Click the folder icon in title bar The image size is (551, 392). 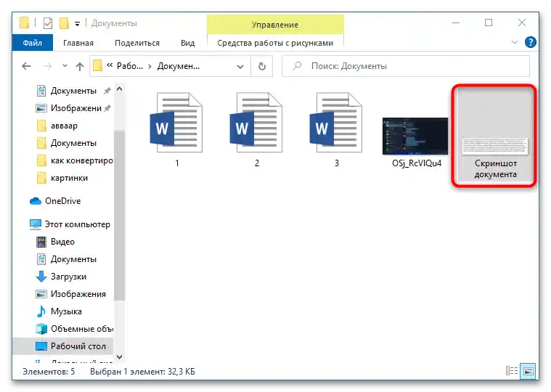24,23
